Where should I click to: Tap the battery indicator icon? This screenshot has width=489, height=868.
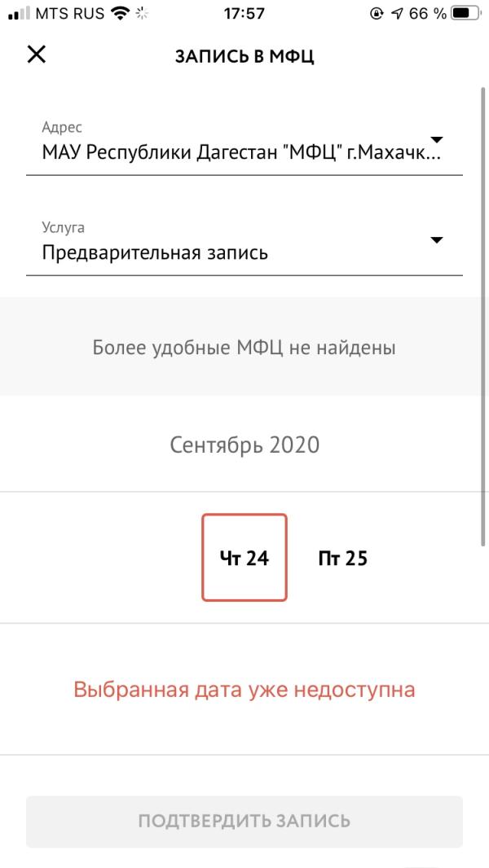(x=466, y=13)
